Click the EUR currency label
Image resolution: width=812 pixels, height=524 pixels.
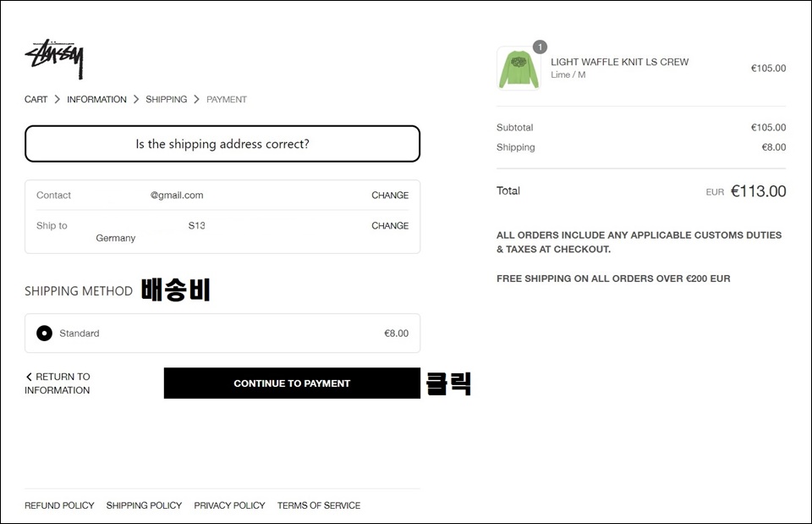point(715,192)
